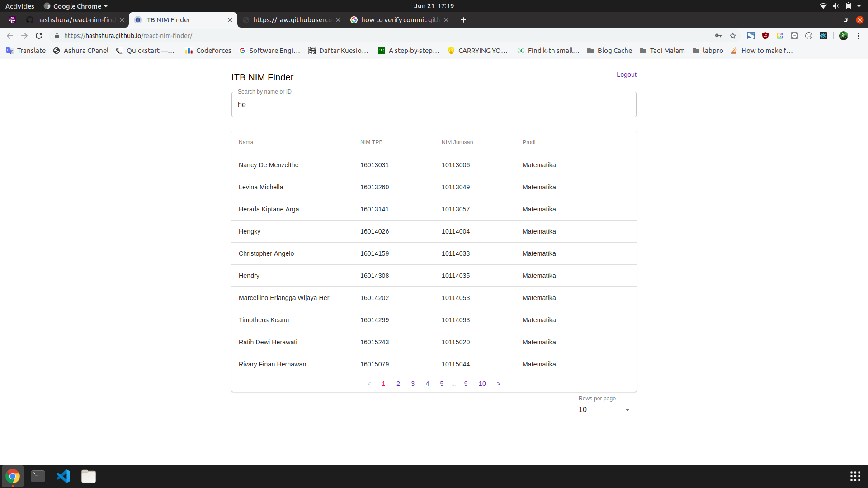Open Chrome's three-dot menu
The width and height of the screenshot is (868, 488).
(x=859, y=36)
